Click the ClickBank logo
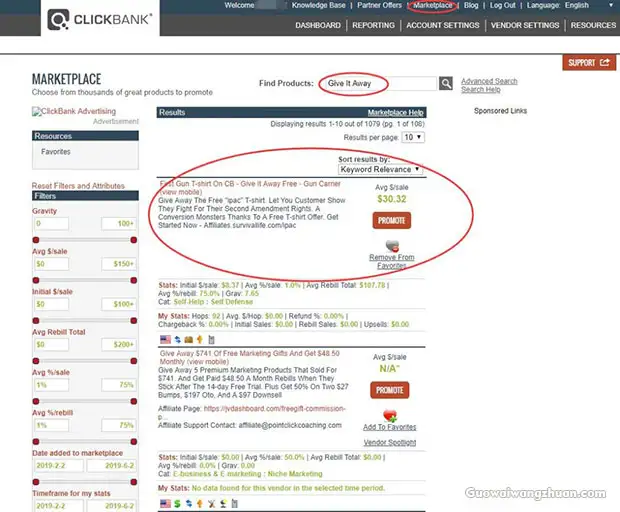 click(x=100, y=19)
